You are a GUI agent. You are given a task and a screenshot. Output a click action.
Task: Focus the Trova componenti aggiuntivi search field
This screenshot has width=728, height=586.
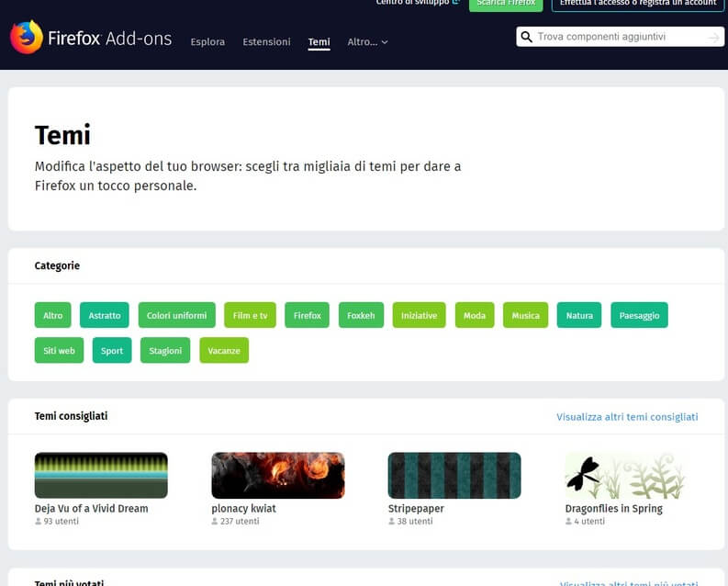tap(620, 37)
